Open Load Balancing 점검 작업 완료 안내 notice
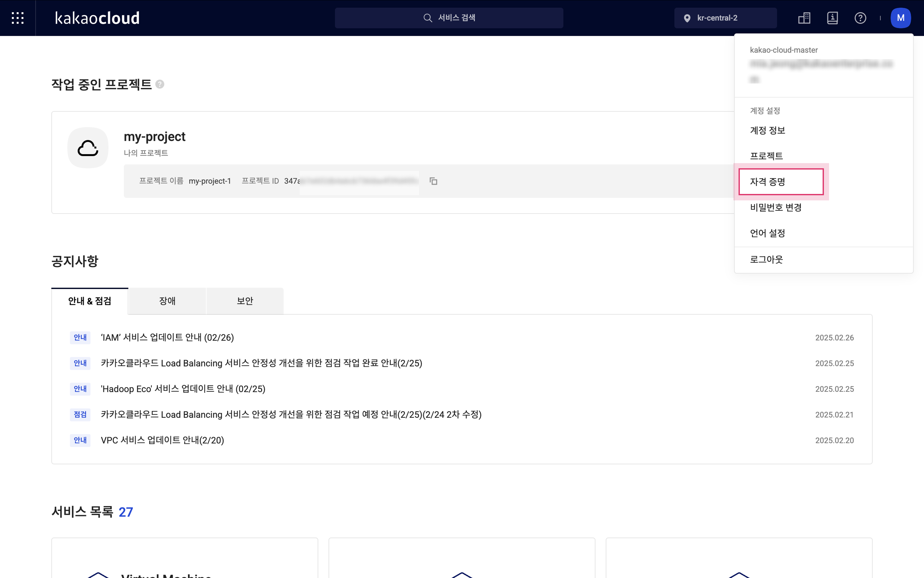Image resolution: width=924 pixels, height=578 pixels. [261, 363]
